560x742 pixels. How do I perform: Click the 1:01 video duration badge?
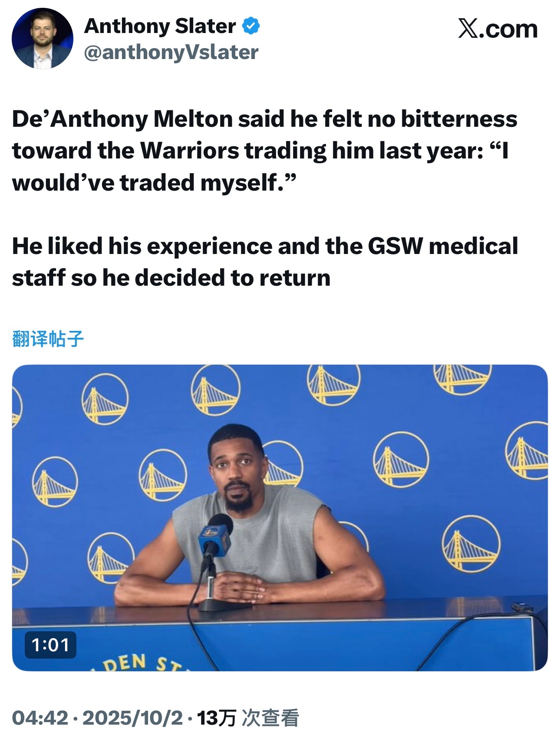coord(50,645)
